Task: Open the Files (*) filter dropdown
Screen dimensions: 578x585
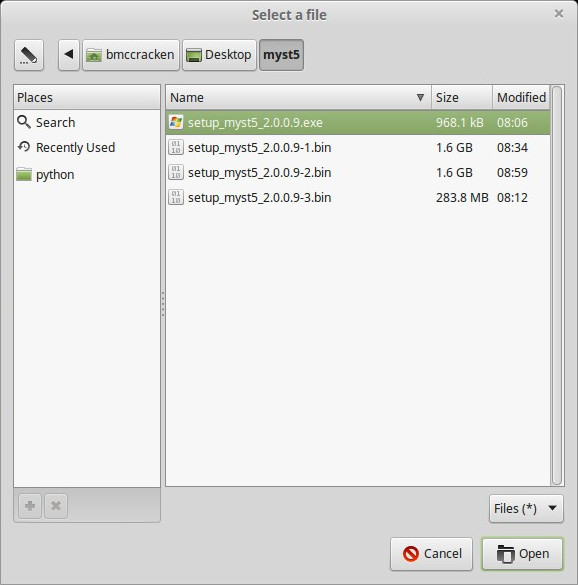Action: point(526,509)
